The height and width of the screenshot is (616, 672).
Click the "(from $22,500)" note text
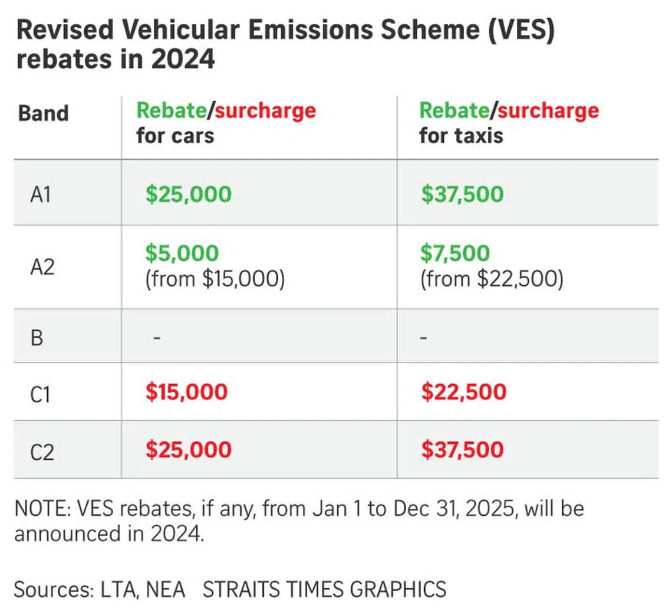[x=492, y=278]
